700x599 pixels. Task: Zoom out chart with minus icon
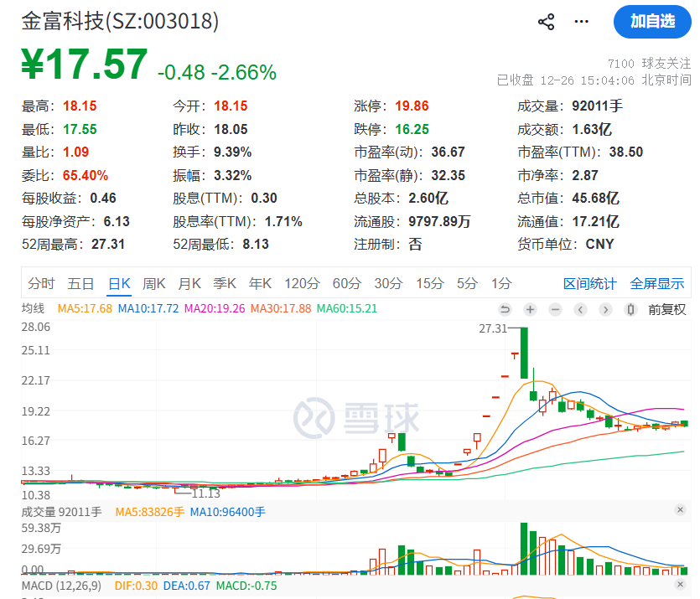(555, 309)
